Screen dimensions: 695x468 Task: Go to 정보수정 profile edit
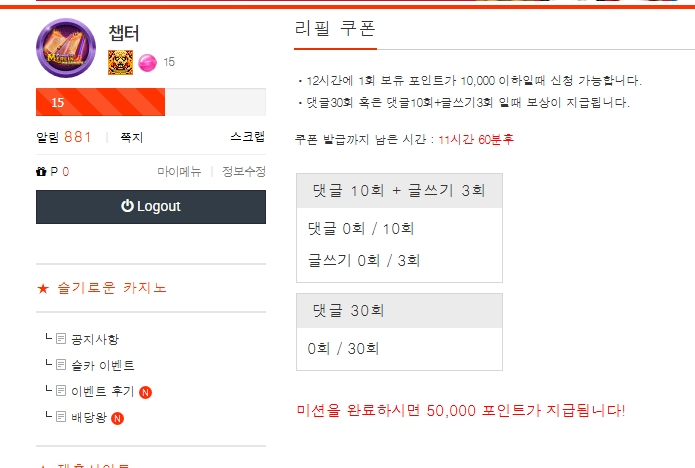point(244,172)
